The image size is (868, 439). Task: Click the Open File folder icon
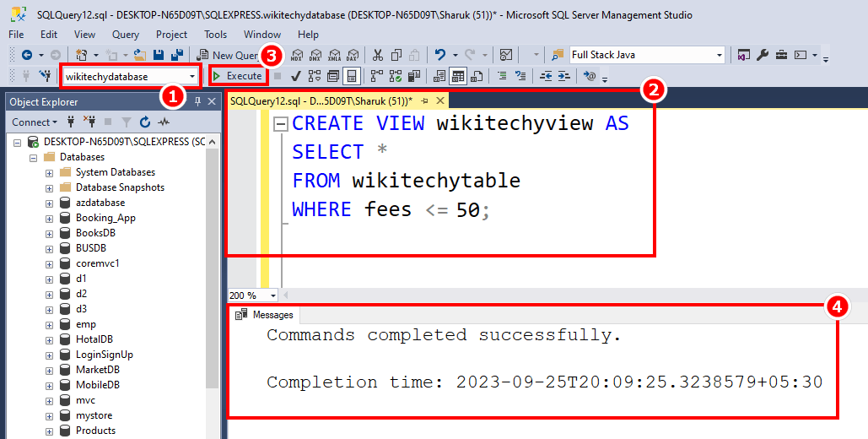click(x=140, y=55)
